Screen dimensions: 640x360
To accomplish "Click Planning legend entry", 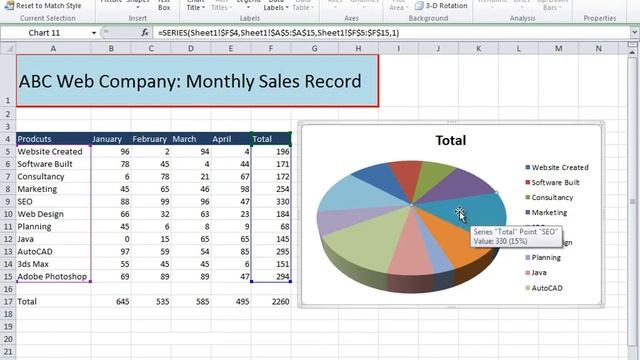I will (543, 258).
